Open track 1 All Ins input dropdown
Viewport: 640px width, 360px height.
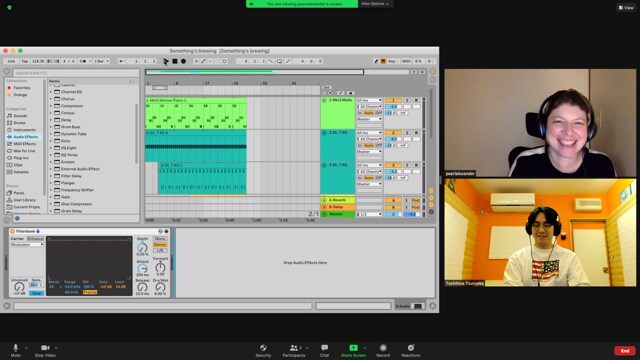[x=369, y=100]
